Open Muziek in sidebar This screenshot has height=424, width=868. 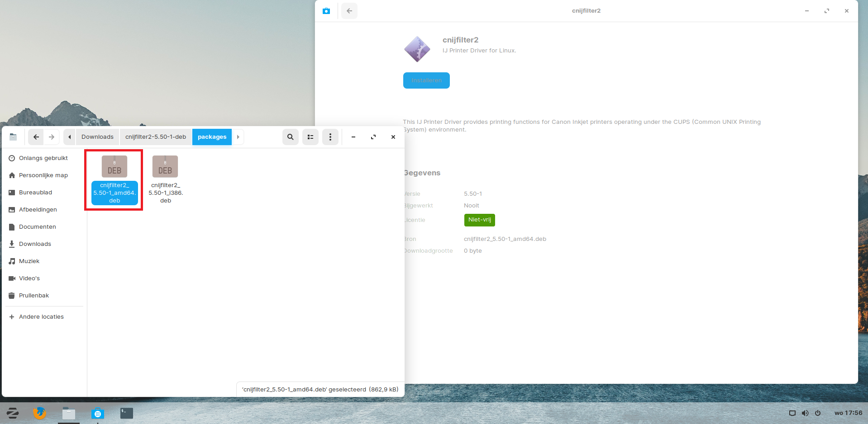point(43,261)
